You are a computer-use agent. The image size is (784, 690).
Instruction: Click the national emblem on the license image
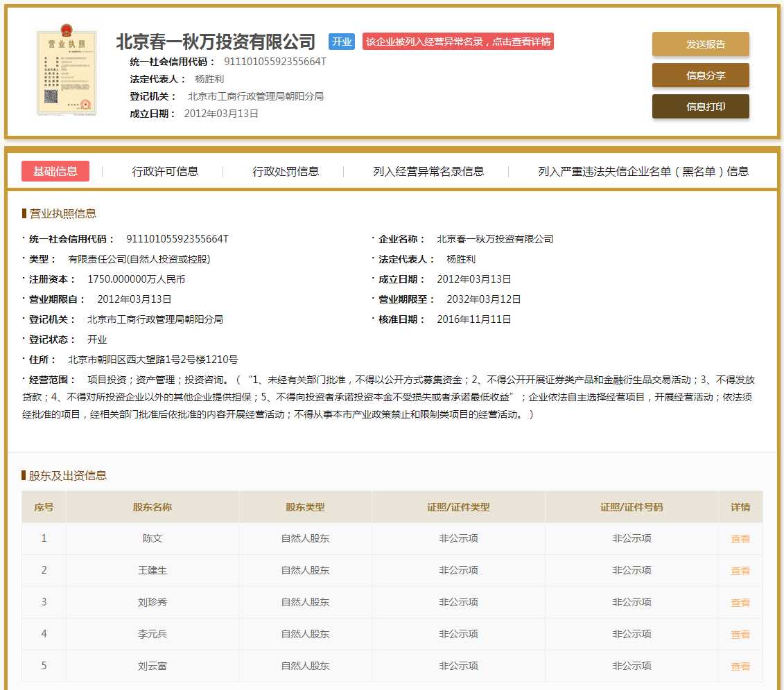point(67,31)
